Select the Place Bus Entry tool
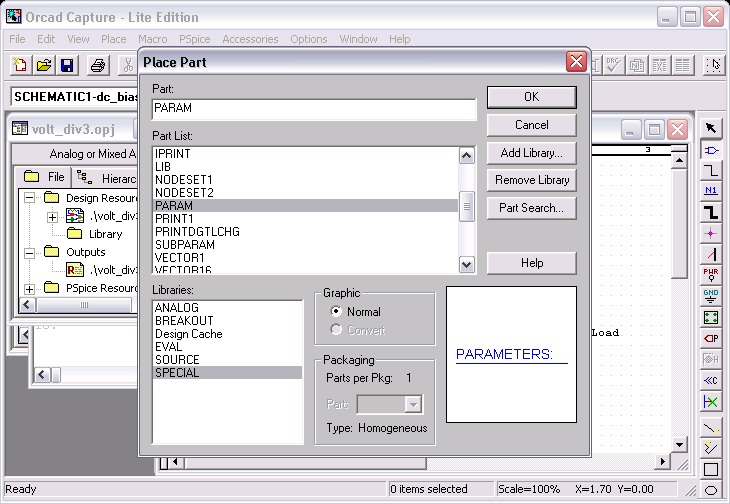 (x=711, y=254)
